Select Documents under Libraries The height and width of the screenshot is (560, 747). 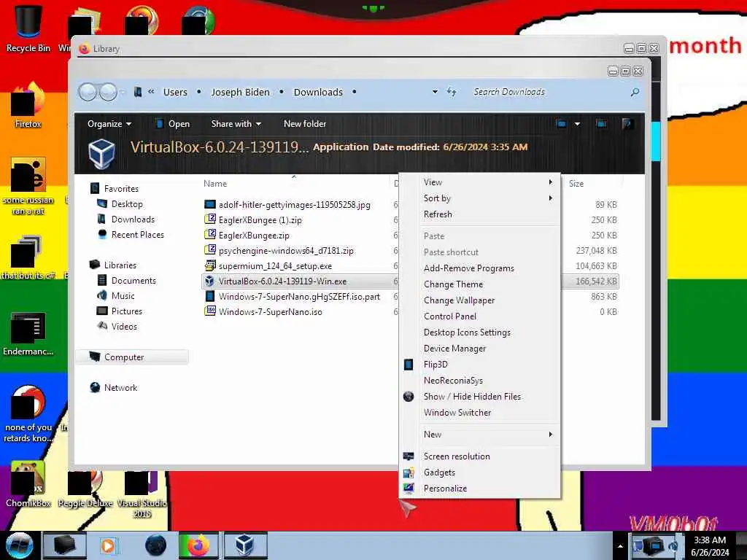click(133, 281)
